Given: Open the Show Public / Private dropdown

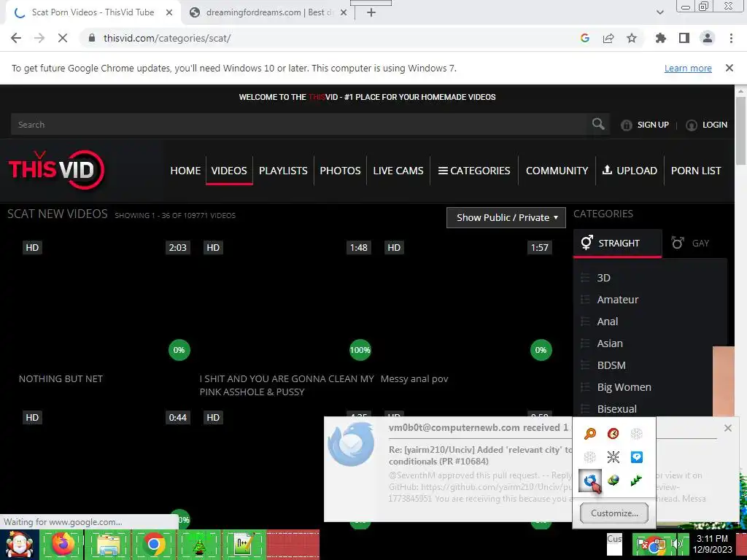Looking at the screenshot, I should coord(506,217).
